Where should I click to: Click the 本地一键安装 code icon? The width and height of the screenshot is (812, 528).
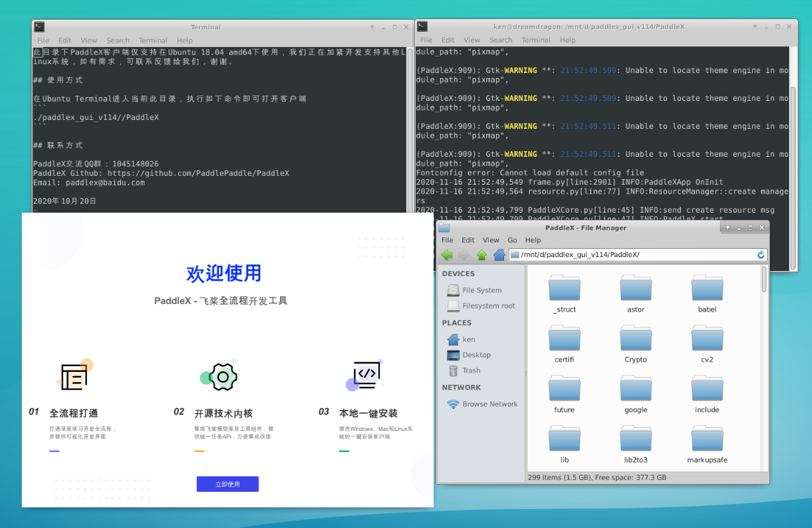point(364,376)
